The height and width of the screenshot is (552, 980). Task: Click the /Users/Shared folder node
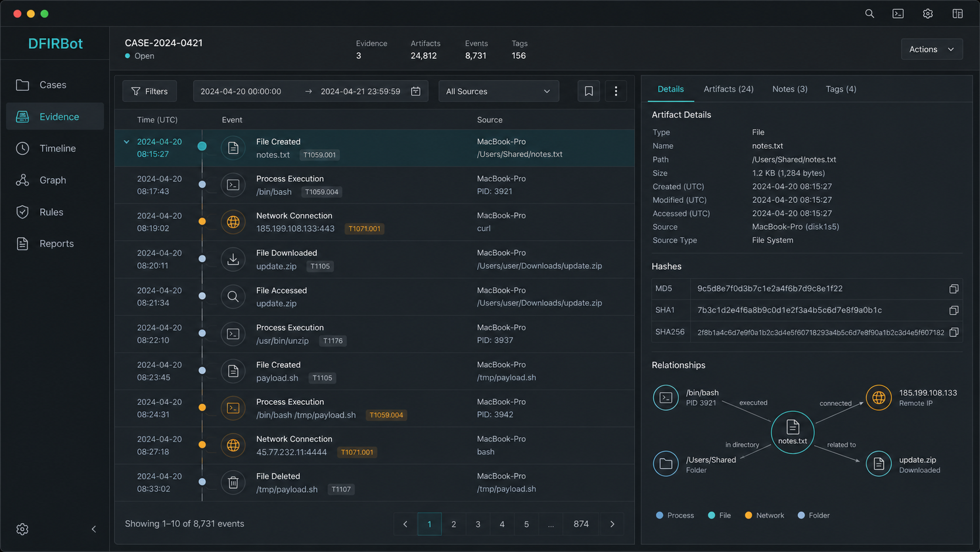pos(666,464)
